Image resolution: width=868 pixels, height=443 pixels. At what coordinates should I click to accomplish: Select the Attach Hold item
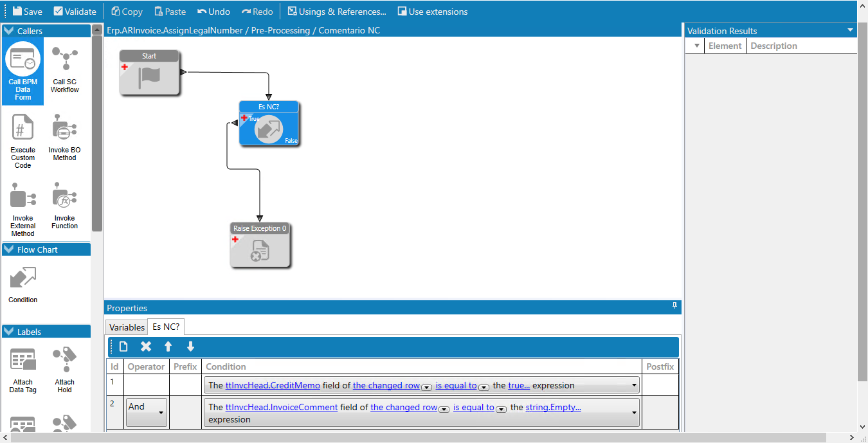tap(65, 370)
